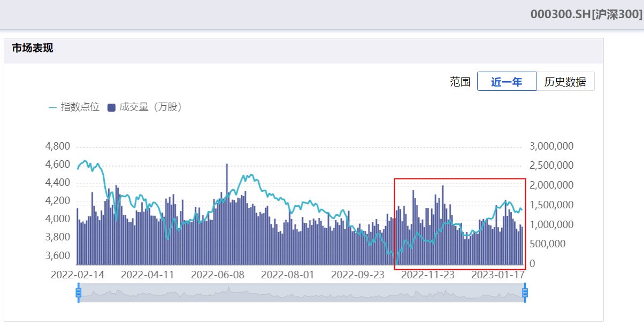644x328 pixels.
Task: Click the middle of the data zoom track
Action: (x=302, y=293)
